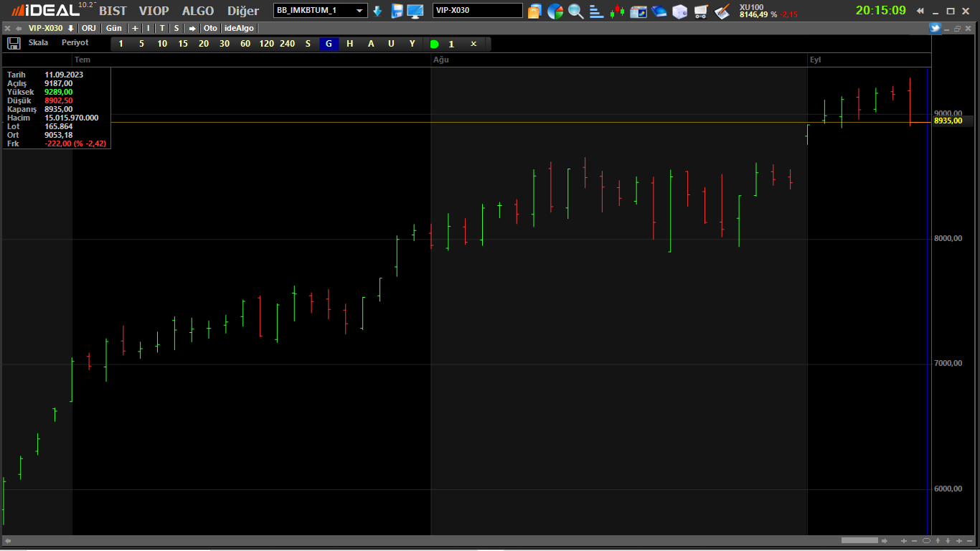
Task: Click the ideAlgo button
Action: (x=239, y=28)
